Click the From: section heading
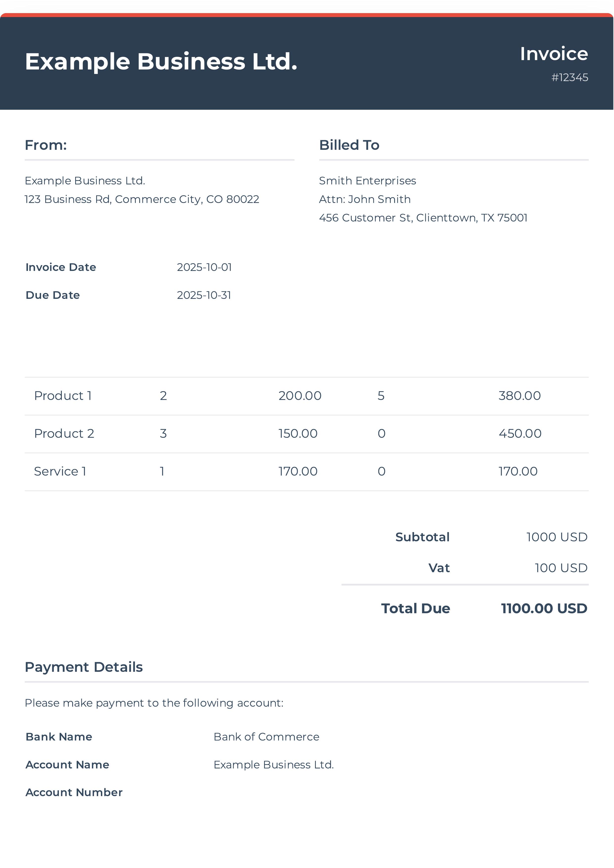 (x=46, y=145)
